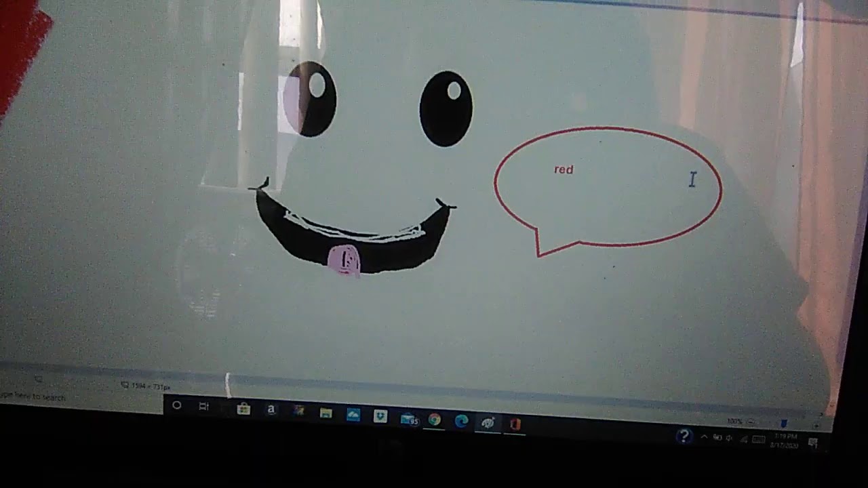Image resolution: width=868 pixels, height=488 pixels.
Task: Click the zoom slider handle in Paint
Action: pyautogui.click(x=783, y=424)
